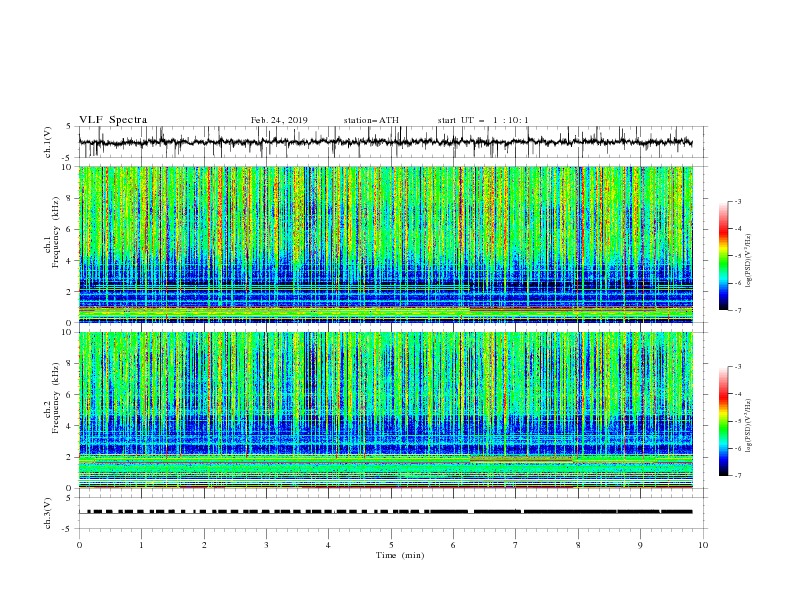Click the 0 minute tick label

click(79, 545)
